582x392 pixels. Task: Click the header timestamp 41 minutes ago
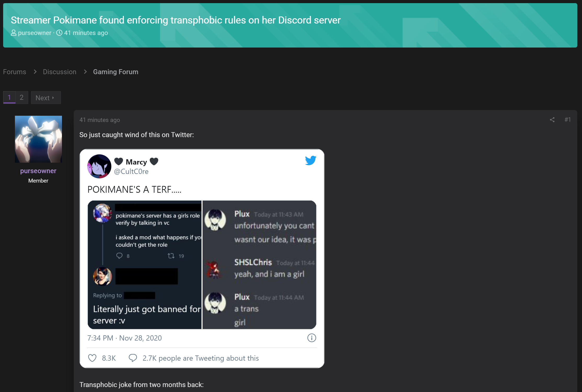(86, 33)
